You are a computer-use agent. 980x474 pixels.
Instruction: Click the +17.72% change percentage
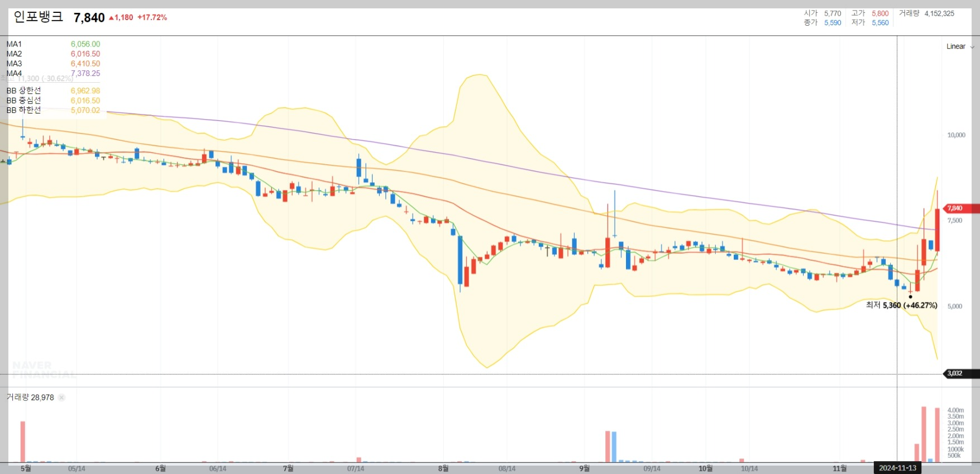coord(152,17)
